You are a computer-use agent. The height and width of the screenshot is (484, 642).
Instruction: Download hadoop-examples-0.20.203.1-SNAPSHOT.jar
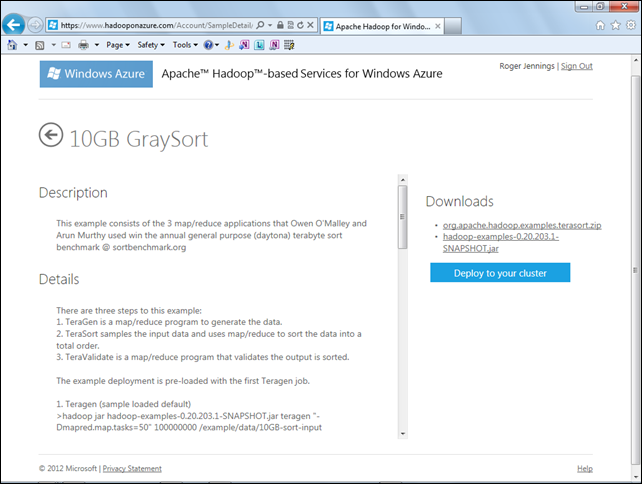[x=500, y=242]
